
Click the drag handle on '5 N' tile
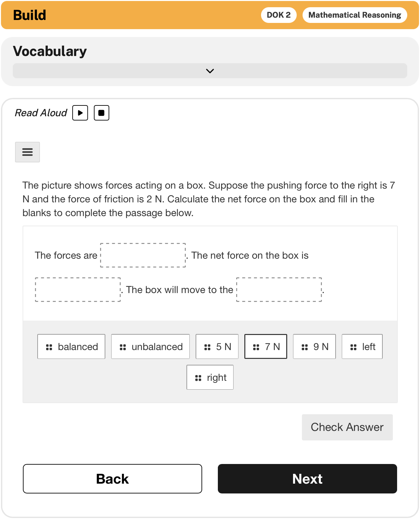pos(207,347)
